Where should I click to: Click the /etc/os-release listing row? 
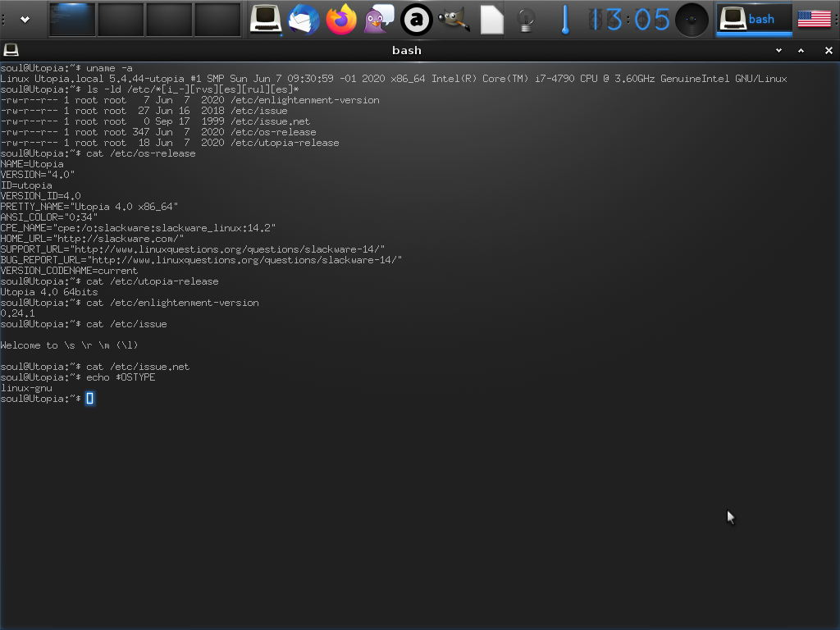point(158,132)
